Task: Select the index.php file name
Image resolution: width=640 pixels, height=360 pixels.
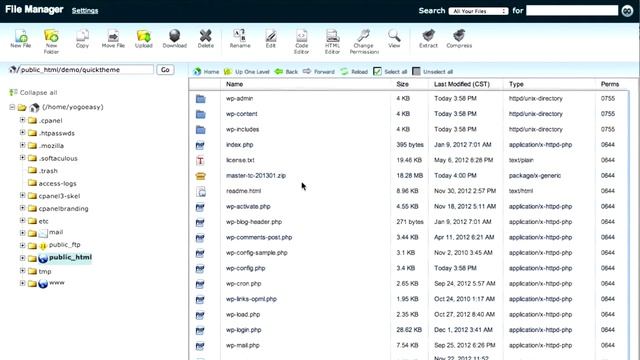Action: [240, 145]
